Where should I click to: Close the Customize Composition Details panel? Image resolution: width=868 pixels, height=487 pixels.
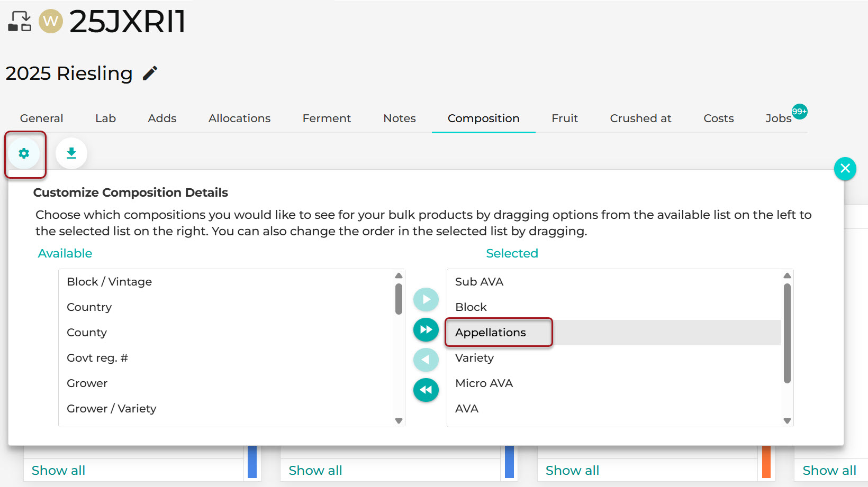click(845, 169)
